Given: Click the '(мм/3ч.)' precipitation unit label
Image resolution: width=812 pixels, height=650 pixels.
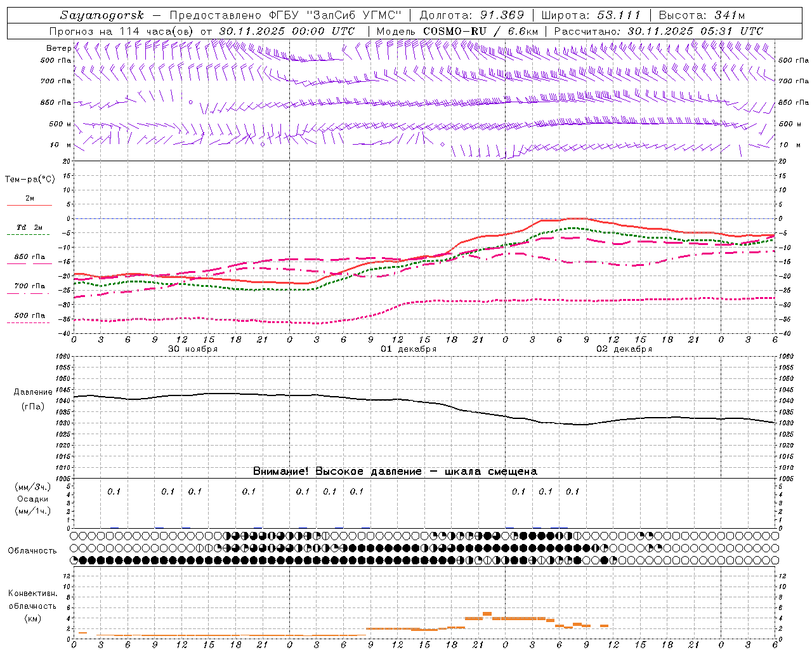Looking at the screenshot, I should (33, 487).
